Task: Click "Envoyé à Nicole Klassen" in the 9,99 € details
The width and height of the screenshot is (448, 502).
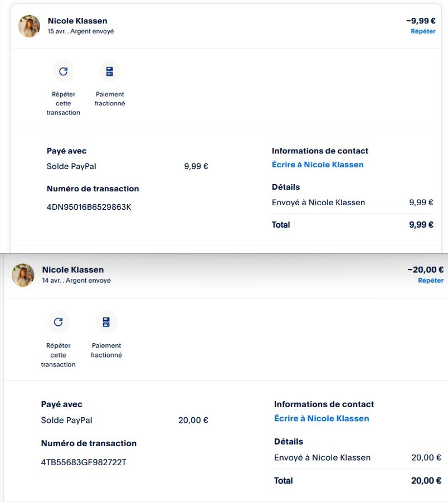Action: point(318,202)
